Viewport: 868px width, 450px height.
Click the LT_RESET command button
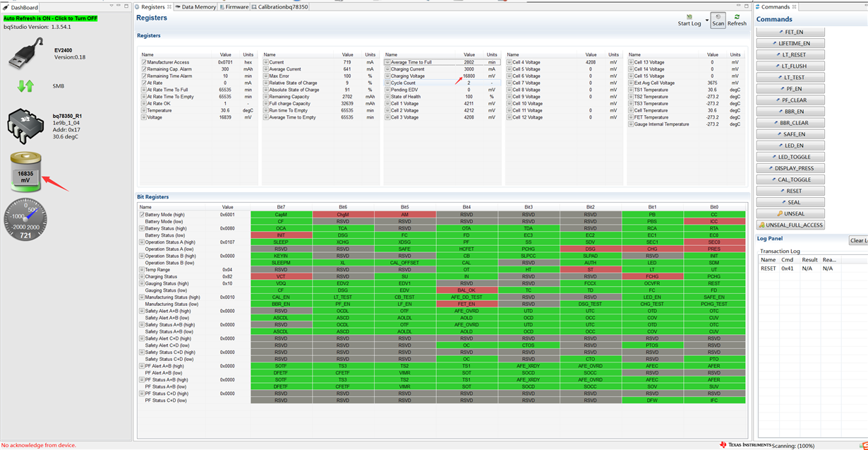[791, 54]
